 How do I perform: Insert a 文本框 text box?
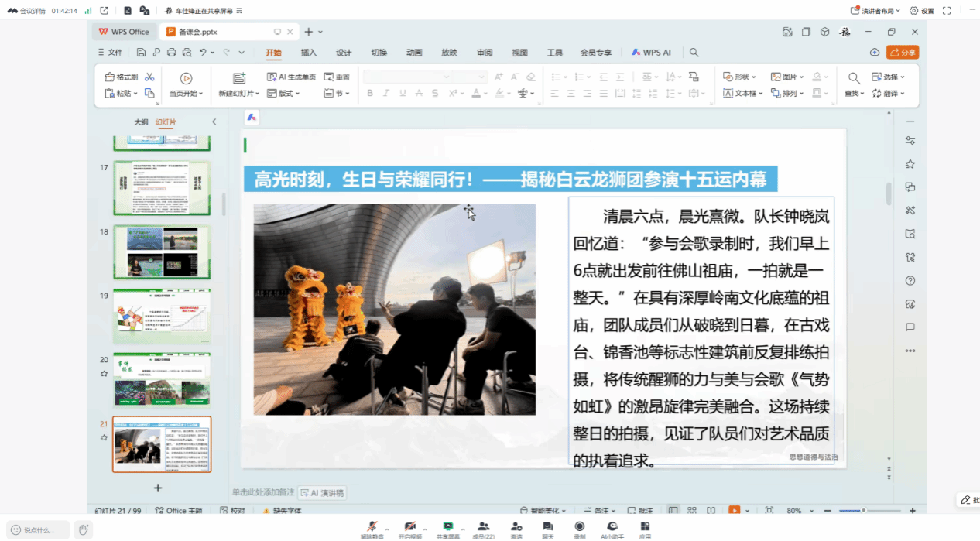(739, 94)
